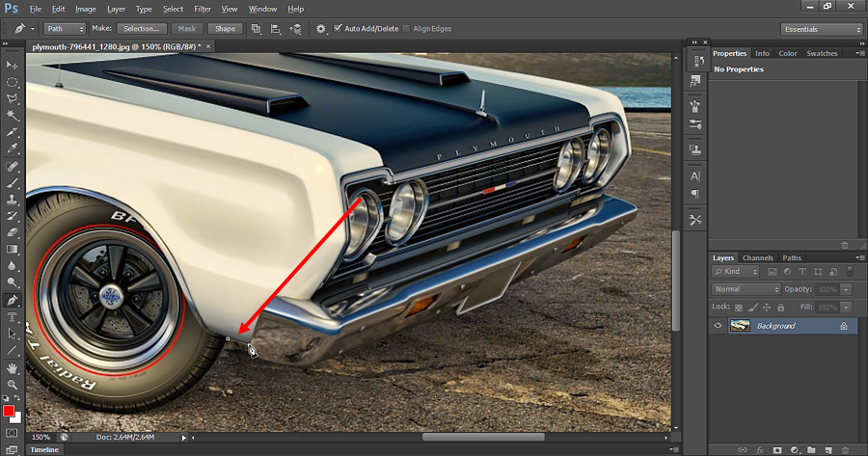Hide the Background layer with eye icon
The image size is (868, 457).
[x=718, y=326]
